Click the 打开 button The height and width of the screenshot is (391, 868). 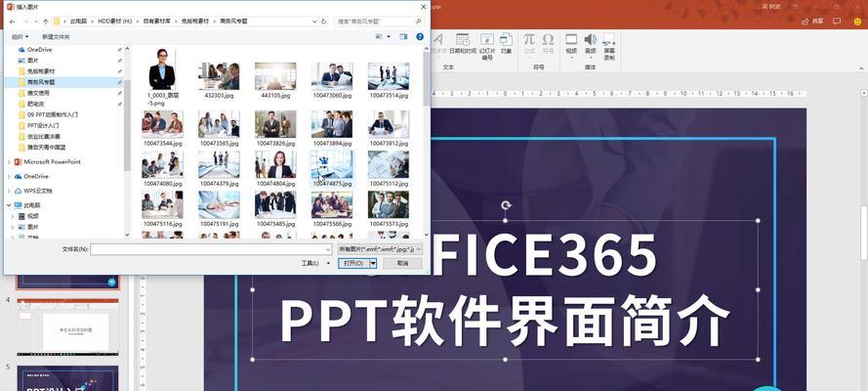tap(353, 263)
